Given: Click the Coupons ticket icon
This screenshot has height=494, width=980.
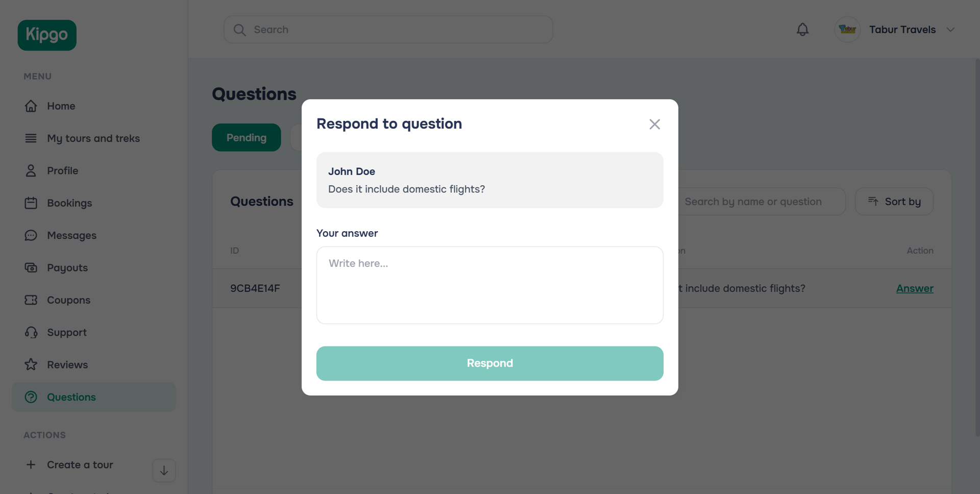Looking at the screenshot, I should coord(31,300).
